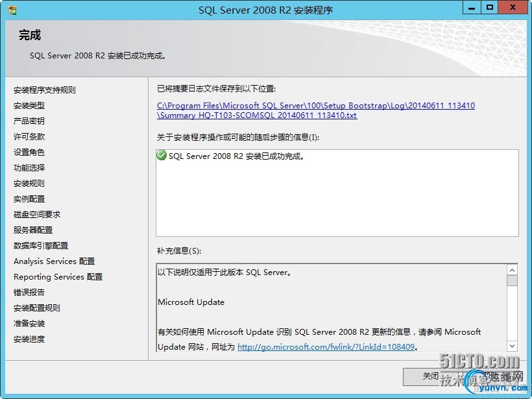
Task: Select the 产品密钥 step
Action: tap(29, 121)
